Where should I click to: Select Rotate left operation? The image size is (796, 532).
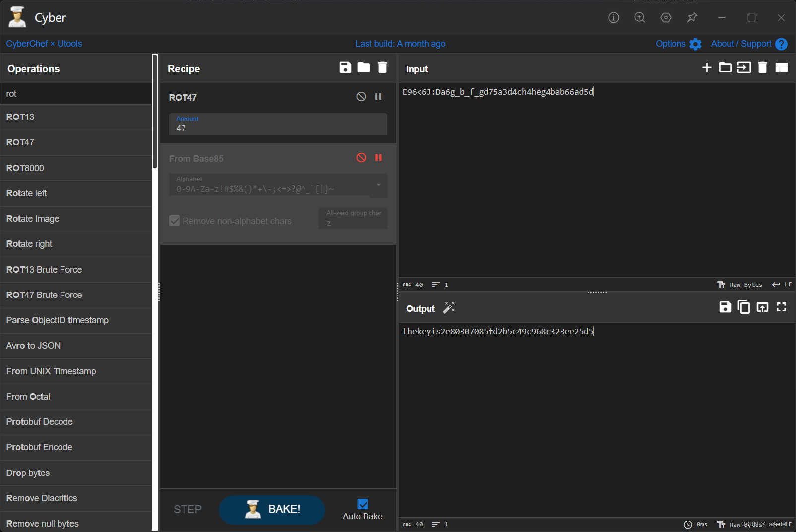pos(75,193)
